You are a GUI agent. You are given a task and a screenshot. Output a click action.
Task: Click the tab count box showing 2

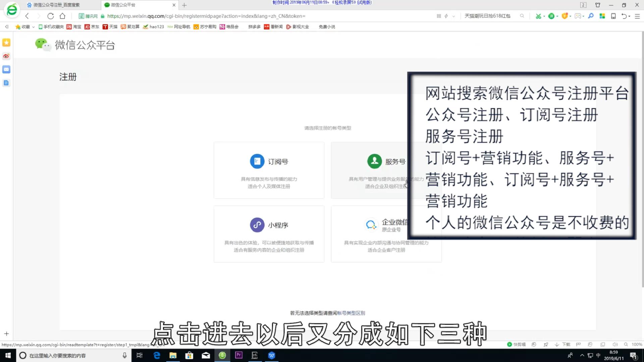coord(583,5)
